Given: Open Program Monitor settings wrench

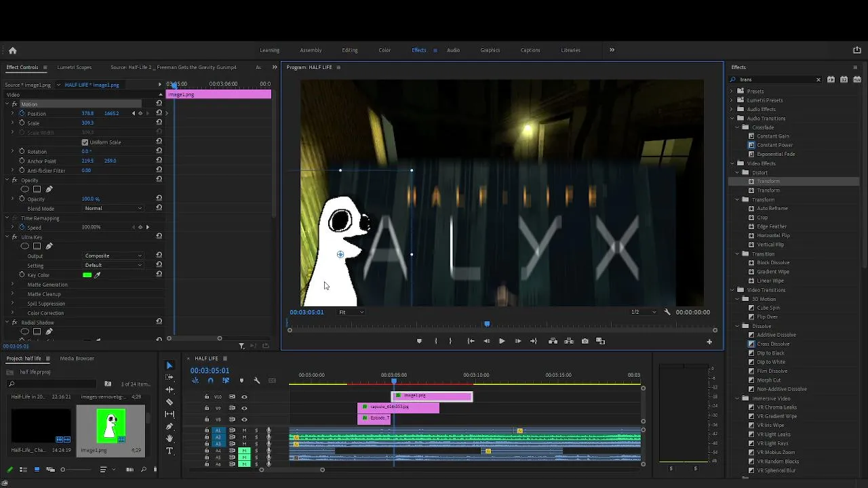Looking at the screenshot, I should coord(667,312).
